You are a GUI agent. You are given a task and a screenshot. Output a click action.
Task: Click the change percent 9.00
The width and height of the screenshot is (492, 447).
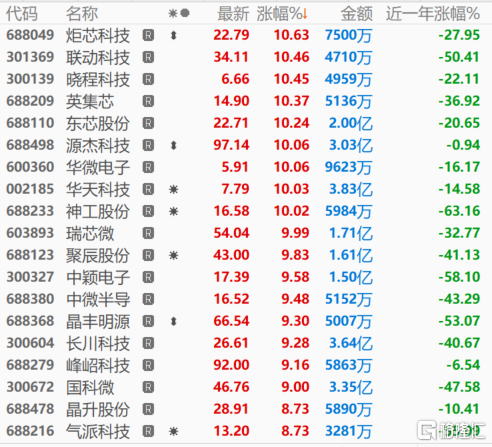295,387
